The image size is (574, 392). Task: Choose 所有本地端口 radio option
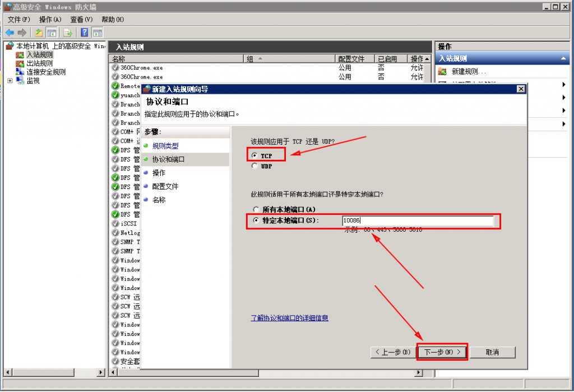[x=256, y=210]
